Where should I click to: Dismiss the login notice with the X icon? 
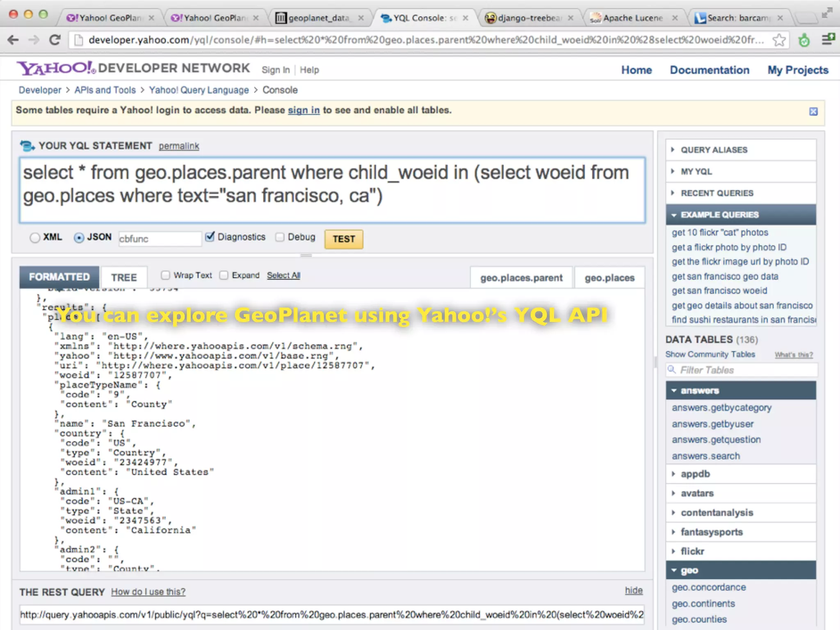pyautogui.click(x=813, y=112)
